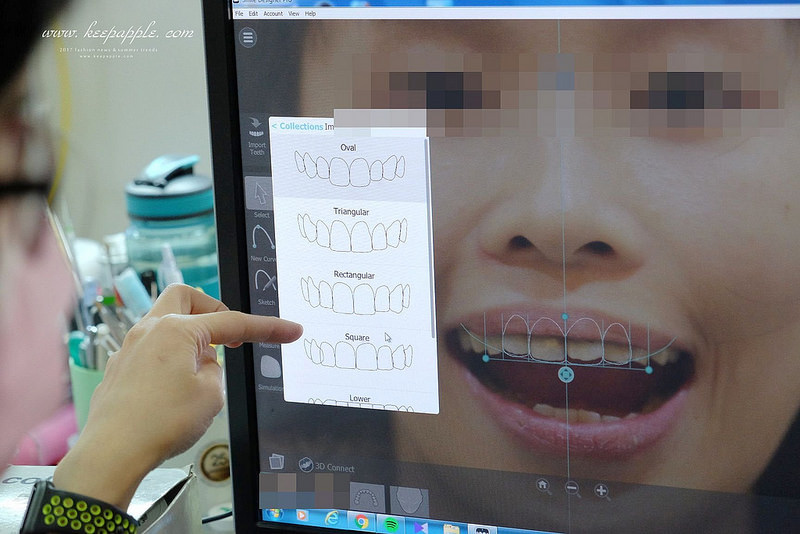Launch Windows Media Player from taskbar
Screen dimensions: 800x534
coord(302,516)
